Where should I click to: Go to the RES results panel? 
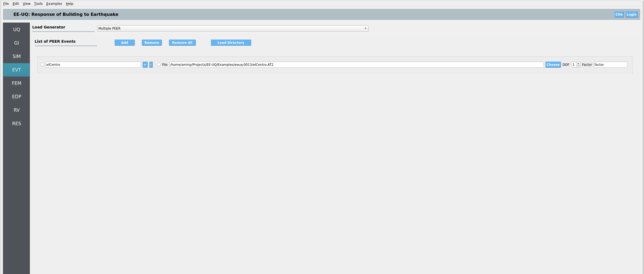tap(16, 124)
